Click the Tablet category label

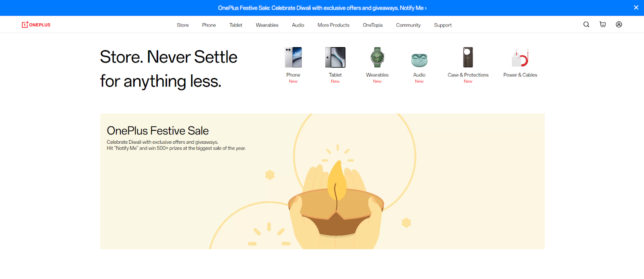click(335, 75)
